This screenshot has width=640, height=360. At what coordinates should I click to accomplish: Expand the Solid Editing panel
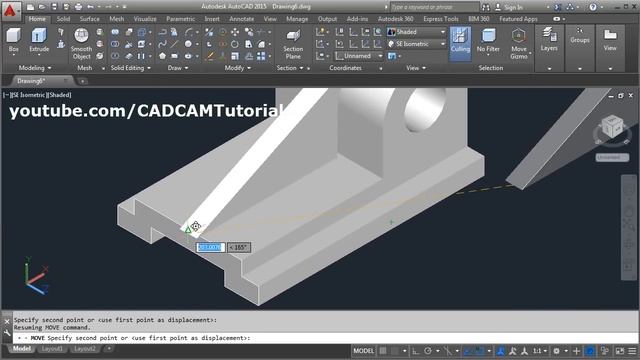(x=131, y=68)
